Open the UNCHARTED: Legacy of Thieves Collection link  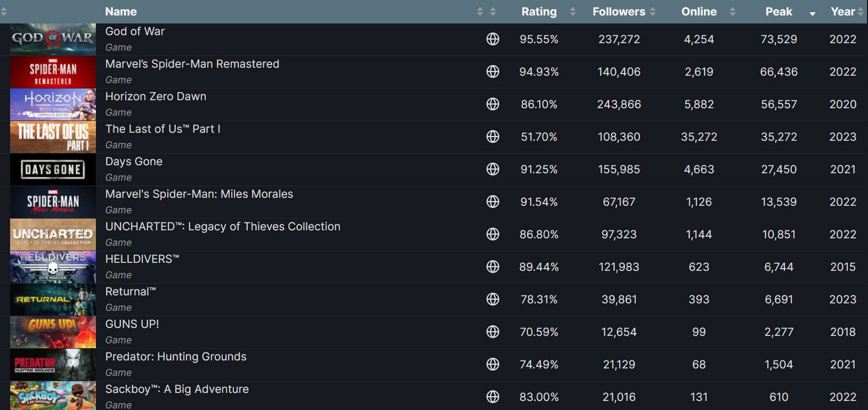(223, 227)
